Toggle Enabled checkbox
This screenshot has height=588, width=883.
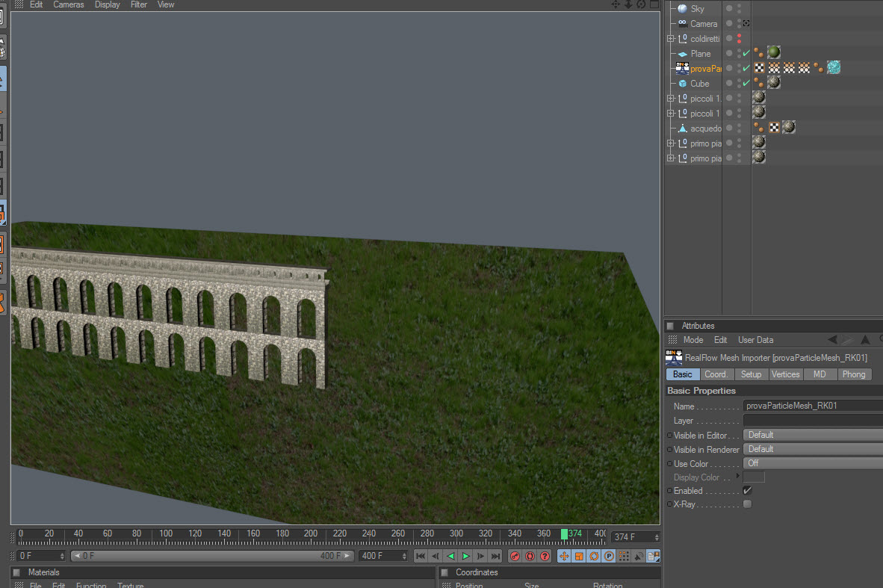click(747, 491)
